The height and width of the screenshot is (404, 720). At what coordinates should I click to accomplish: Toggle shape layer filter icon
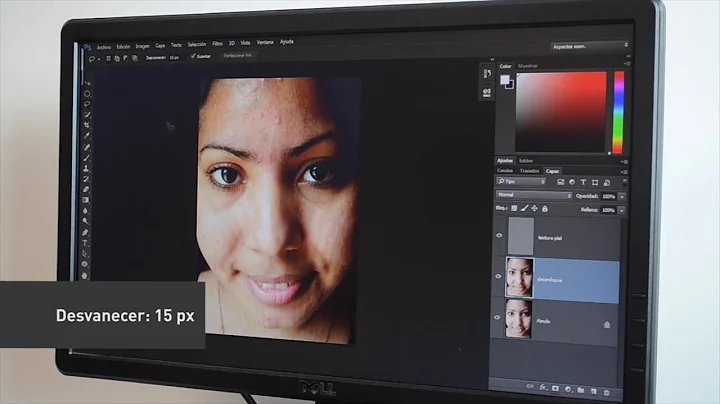(595, 183)
